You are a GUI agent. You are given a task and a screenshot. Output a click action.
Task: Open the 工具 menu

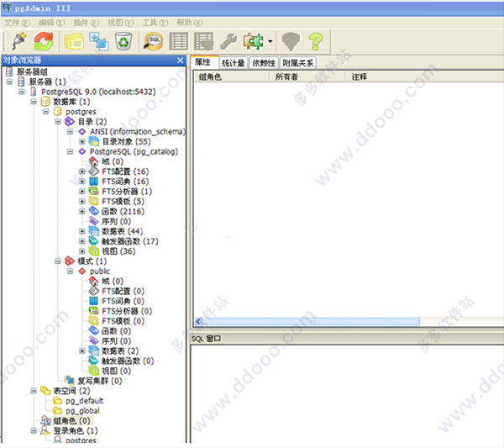tap(155, 23)
